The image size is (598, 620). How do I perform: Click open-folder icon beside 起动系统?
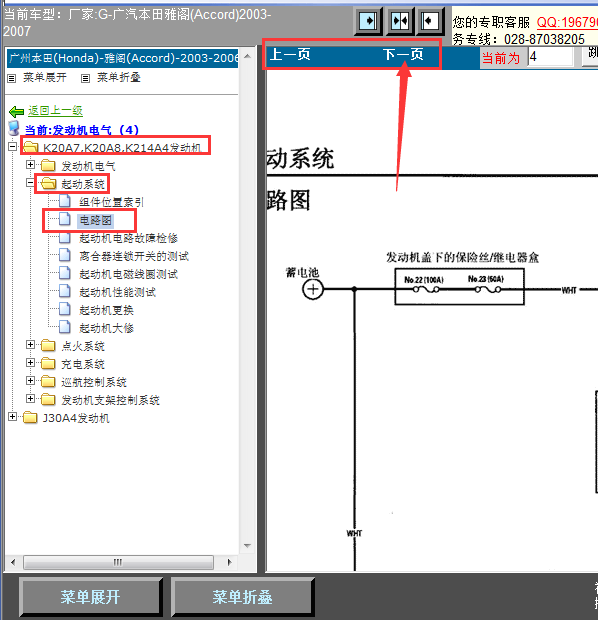(48, 183)
